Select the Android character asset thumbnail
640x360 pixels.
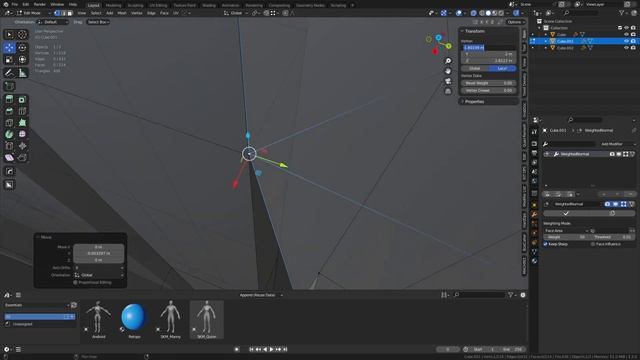tap(98, 320)
